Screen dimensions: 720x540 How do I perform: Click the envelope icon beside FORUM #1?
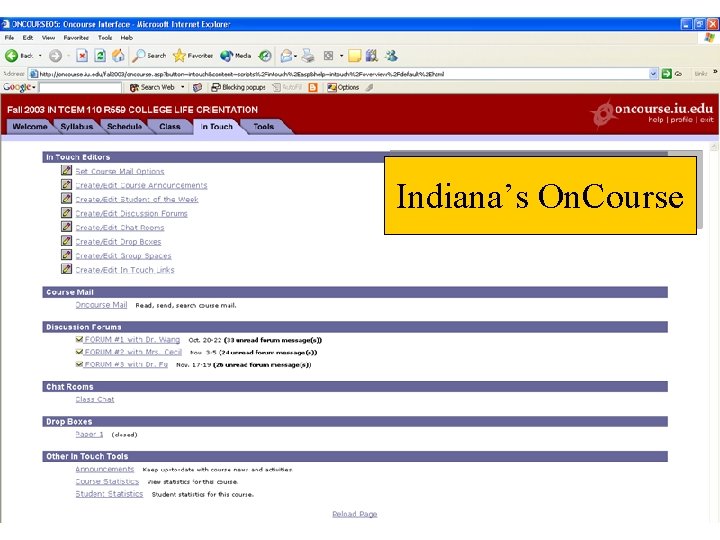pos(79,339)
